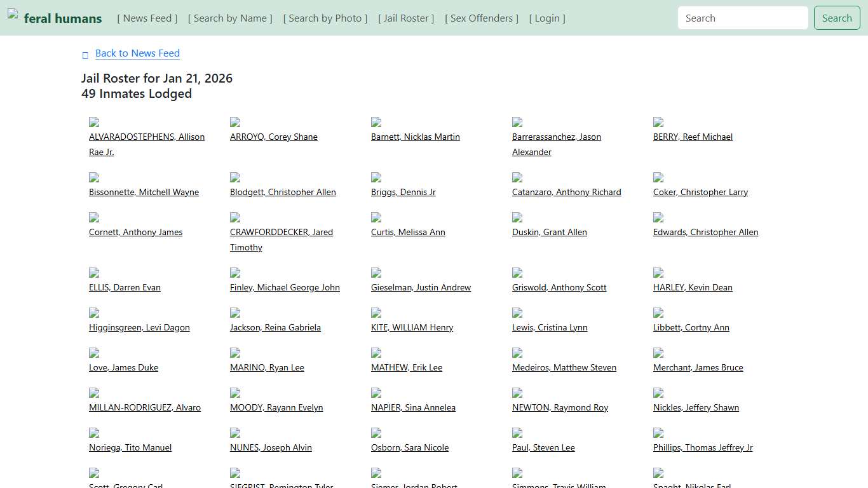
Task: Click the feral humans logo icon
Action: pyautogui.click(x=13, y=14)
